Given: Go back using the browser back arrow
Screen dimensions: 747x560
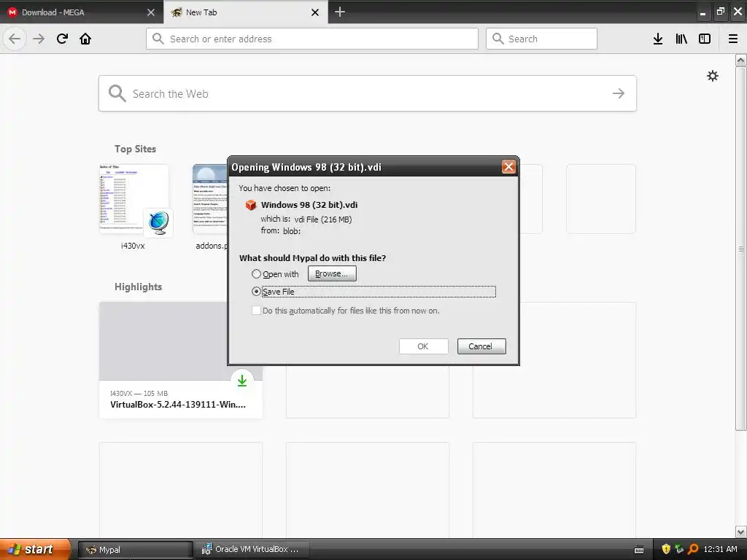Looking at the screenshot, I should tap(15, 39).
